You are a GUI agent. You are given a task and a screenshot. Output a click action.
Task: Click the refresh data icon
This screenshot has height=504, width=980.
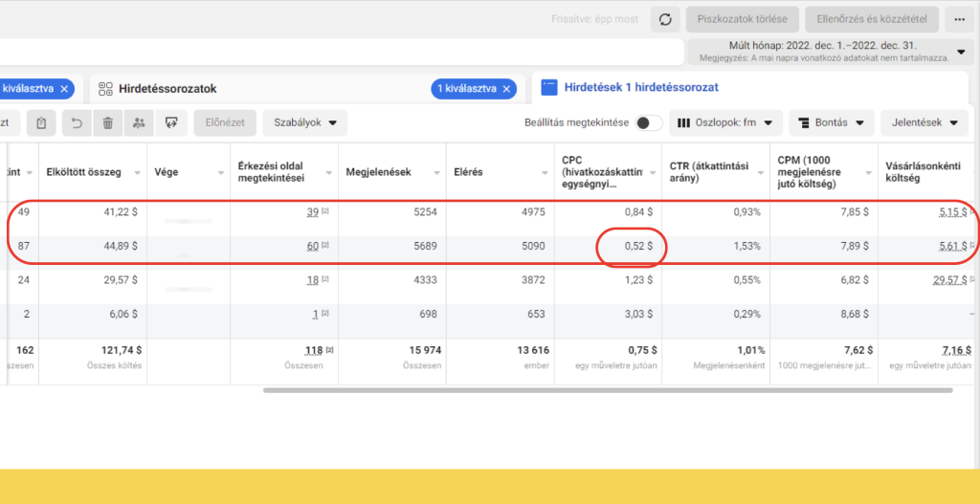(x=665, y=19)
